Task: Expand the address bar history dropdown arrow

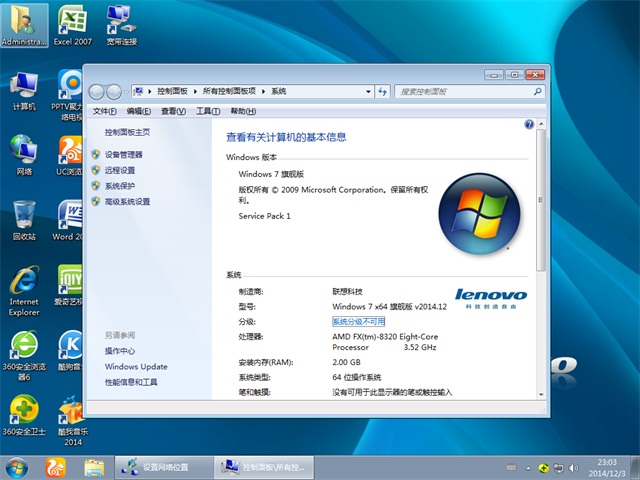Action: [366, 91]
